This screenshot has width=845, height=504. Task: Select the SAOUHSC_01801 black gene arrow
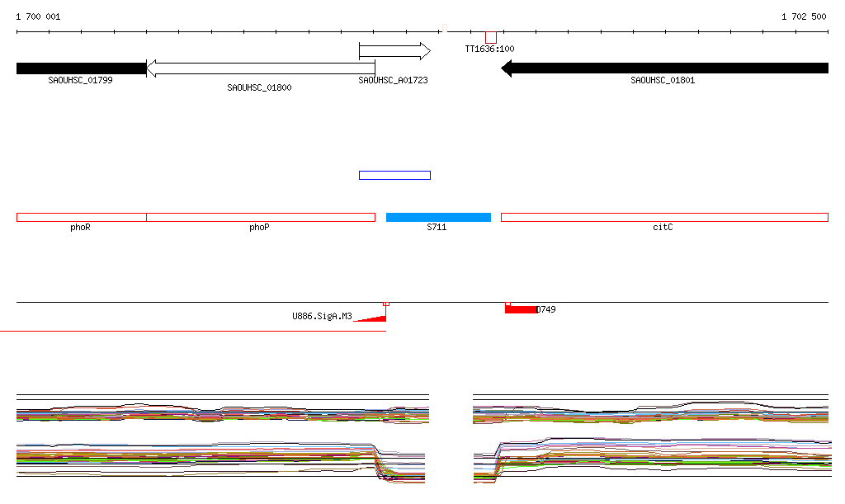(664, 68)
